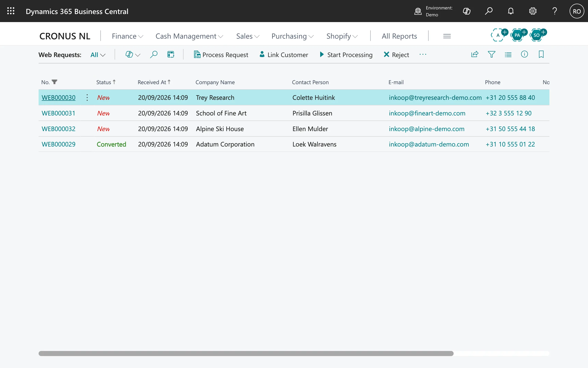The image size is (588, 368).
Task: Open the Help question mark
Action: click(555, 11)
